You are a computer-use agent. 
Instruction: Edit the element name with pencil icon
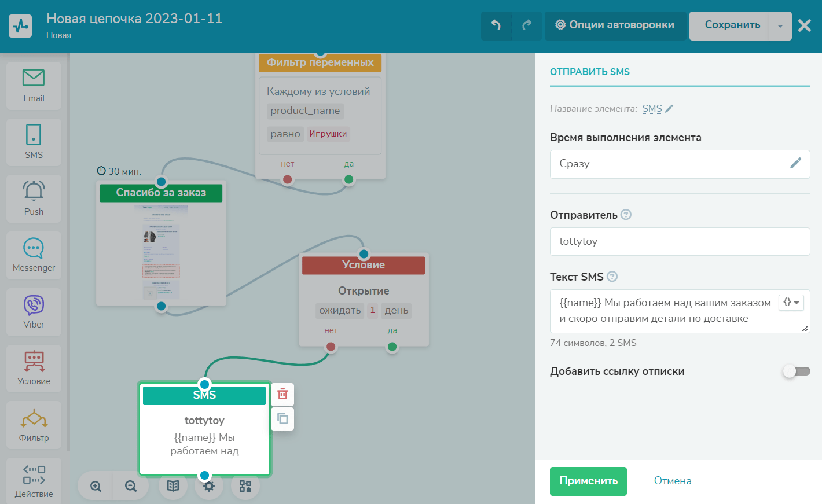[669, 108]
